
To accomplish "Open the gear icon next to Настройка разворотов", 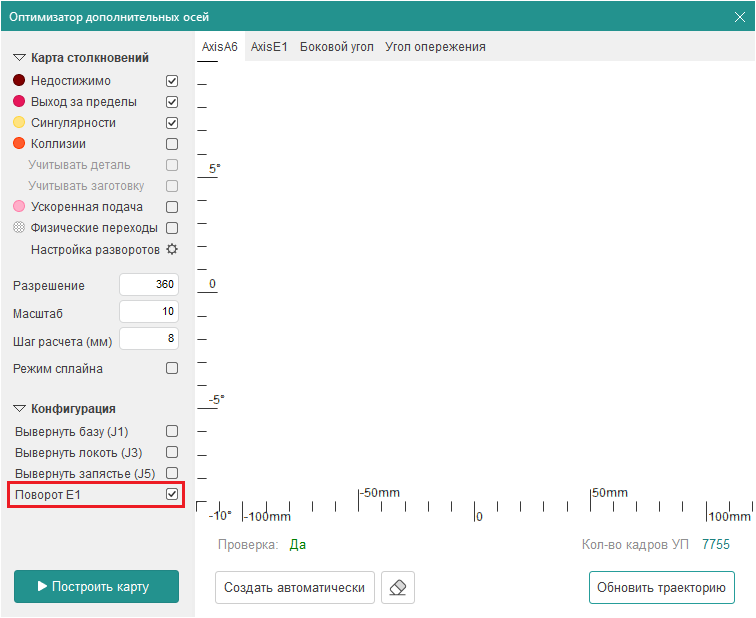I will click(171, 249).
